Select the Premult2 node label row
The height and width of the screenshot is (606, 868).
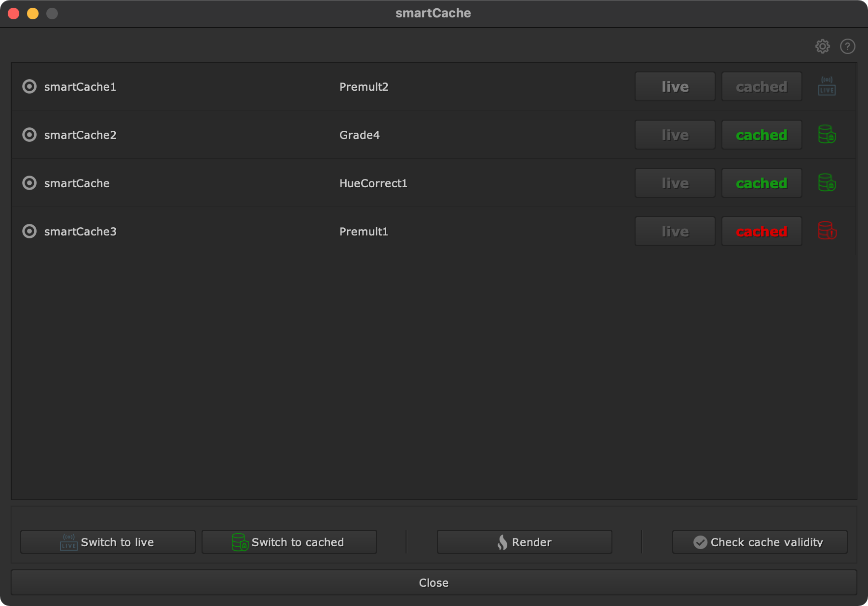click(364, 87)
